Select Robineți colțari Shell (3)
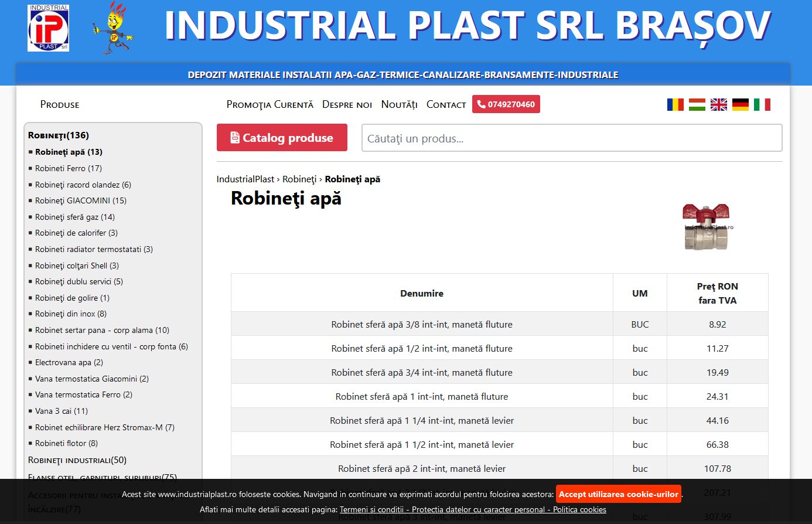812x524 pixels. coord(77,266)
